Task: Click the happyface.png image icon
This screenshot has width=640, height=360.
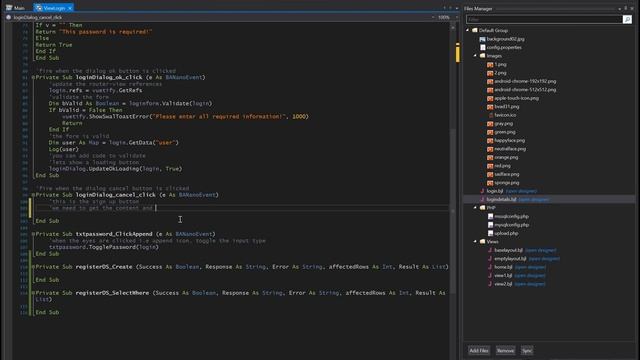Action: 490,140
